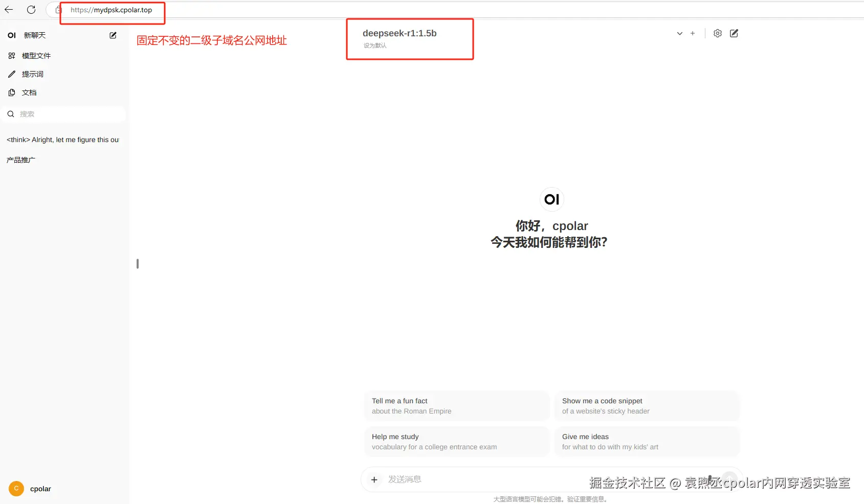This screenshot has height=504, width=864.
Task: Select 'Tell me a fun fact' suggestion
Action: 457,406
